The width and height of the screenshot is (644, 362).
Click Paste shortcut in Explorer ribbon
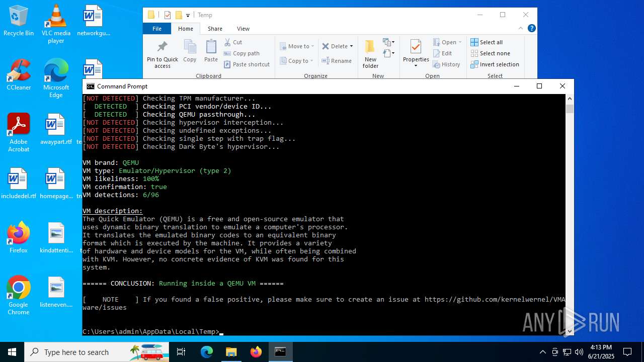click(x=247, y=64)
